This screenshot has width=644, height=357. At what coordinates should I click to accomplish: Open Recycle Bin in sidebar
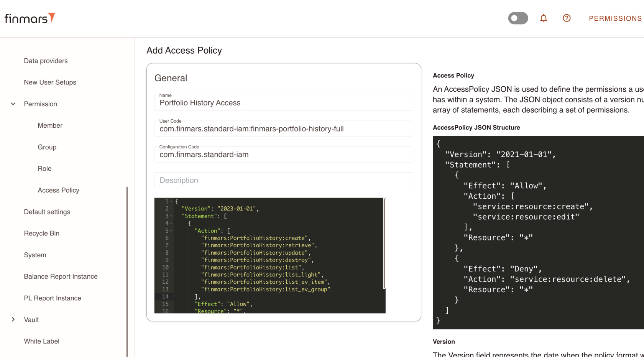click(41, 234)
